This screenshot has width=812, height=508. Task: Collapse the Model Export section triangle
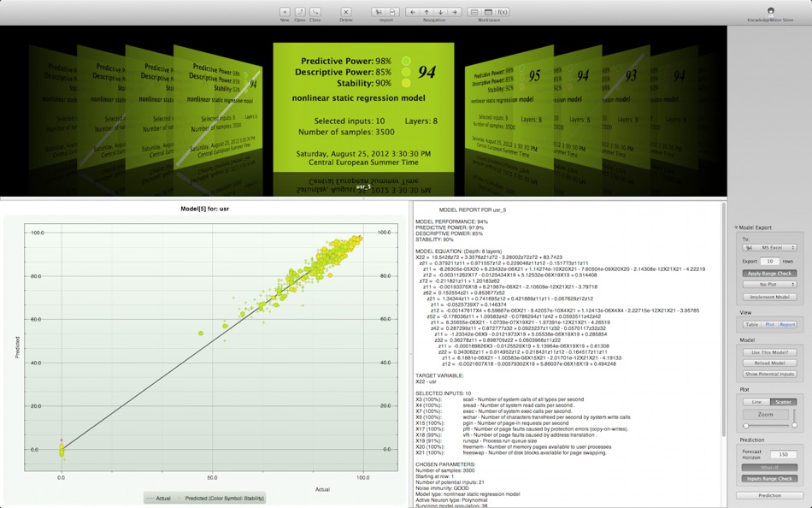click(736, 227)
